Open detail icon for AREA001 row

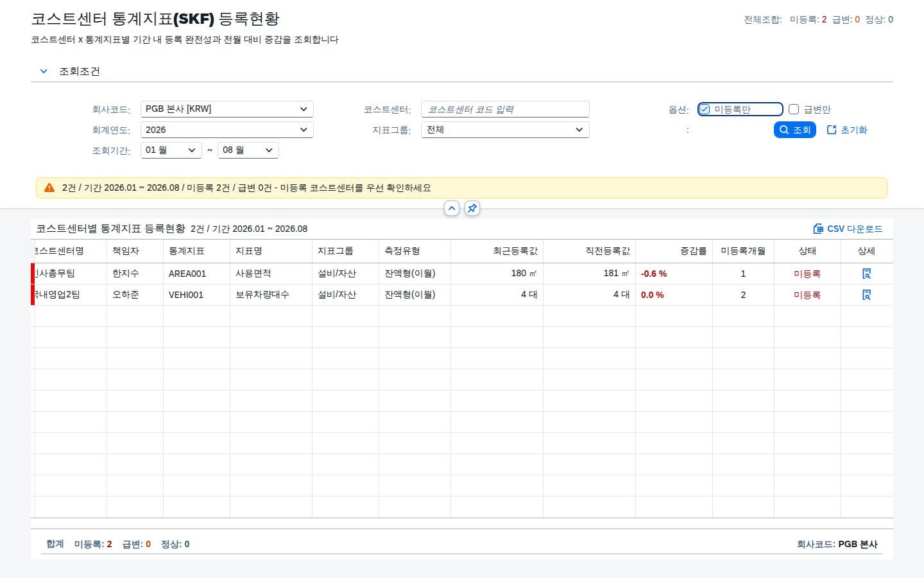(x=866, y=274)
